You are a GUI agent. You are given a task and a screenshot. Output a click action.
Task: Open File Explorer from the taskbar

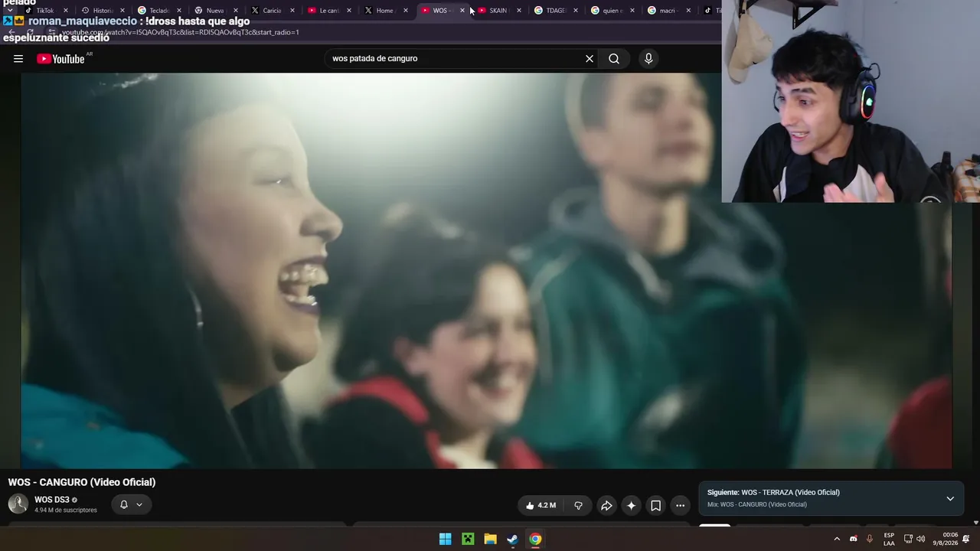[490, 539]
